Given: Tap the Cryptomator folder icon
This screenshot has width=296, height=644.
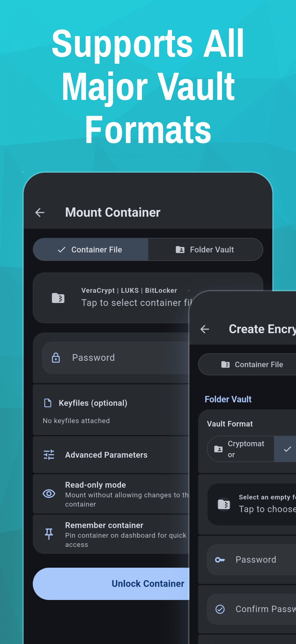Looking at the screenshot, I should click(218, 449).
